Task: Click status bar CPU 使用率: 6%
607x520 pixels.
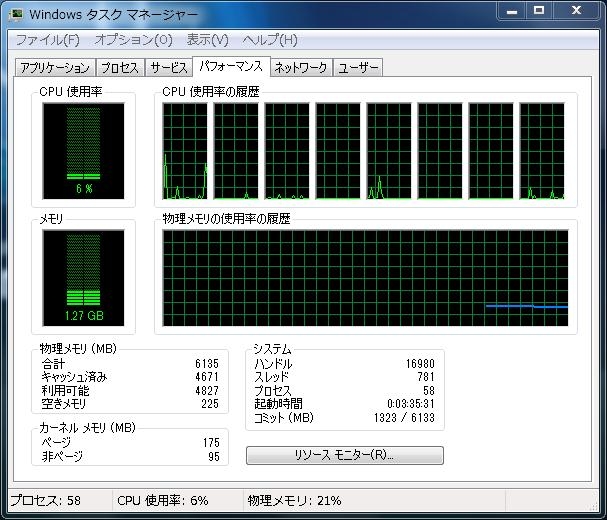Action: click(x=163, y=500)
